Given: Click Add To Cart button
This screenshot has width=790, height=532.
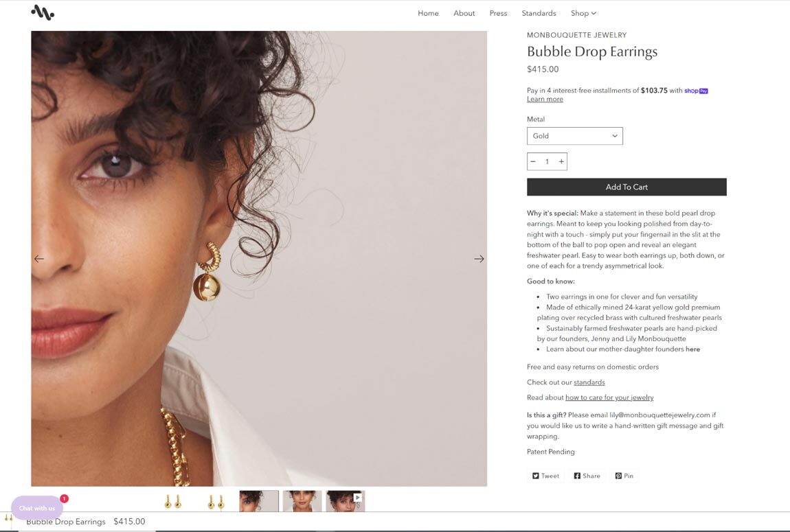Looking at the screenshot, I should point(627,187).
